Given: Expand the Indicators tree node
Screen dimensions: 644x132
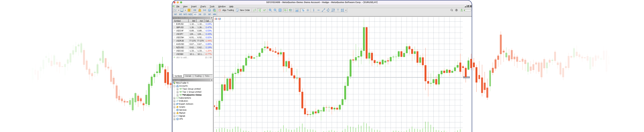Looking at the screenshot, I should 174,101.
